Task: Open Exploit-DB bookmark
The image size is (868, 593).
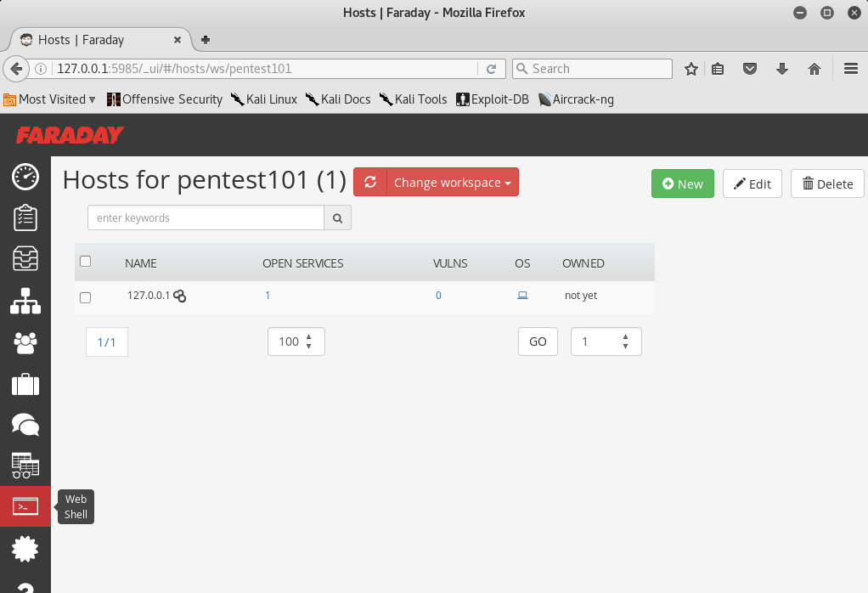Action: [493, 99]
